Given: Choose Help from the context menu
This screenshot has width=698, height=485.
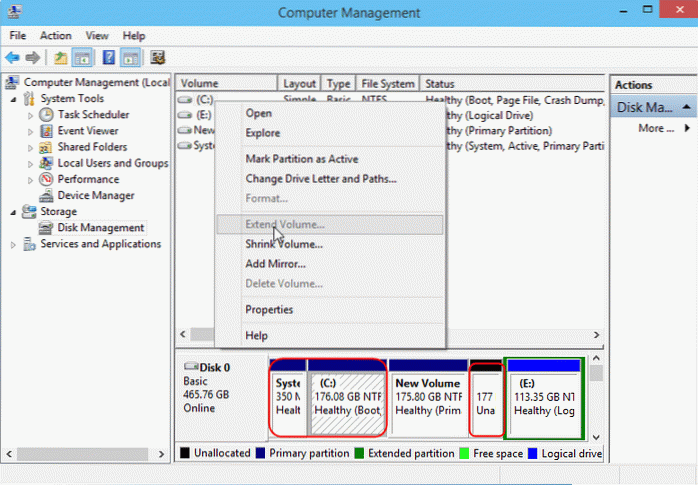Looking at the screenshot, I should 329,335.
